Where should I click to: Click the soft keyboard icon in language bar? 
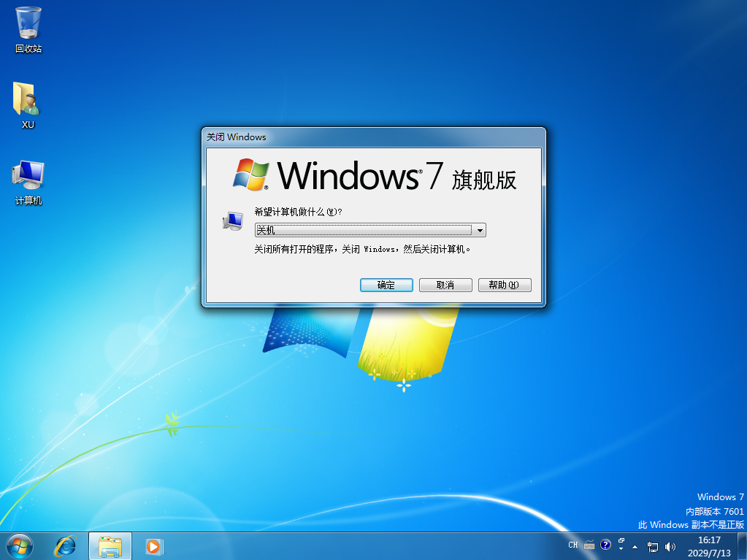tap(589, 545)
